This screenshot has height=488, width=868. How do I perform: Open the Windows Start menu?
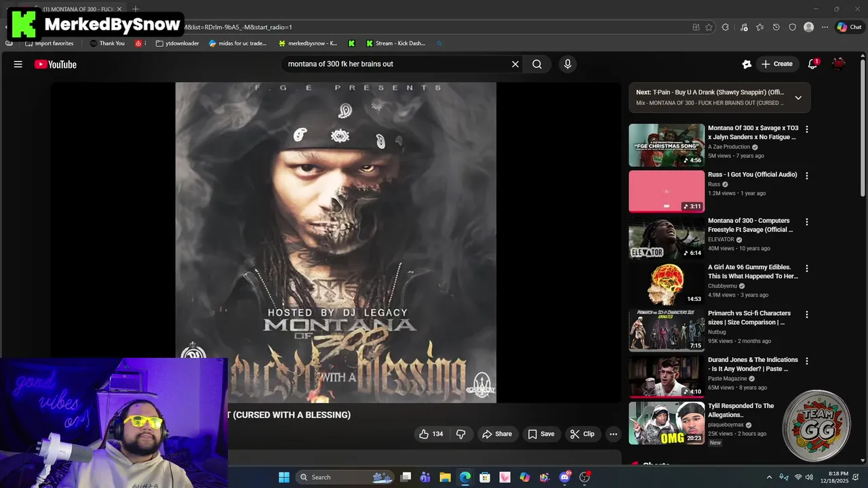pos(284,477)
